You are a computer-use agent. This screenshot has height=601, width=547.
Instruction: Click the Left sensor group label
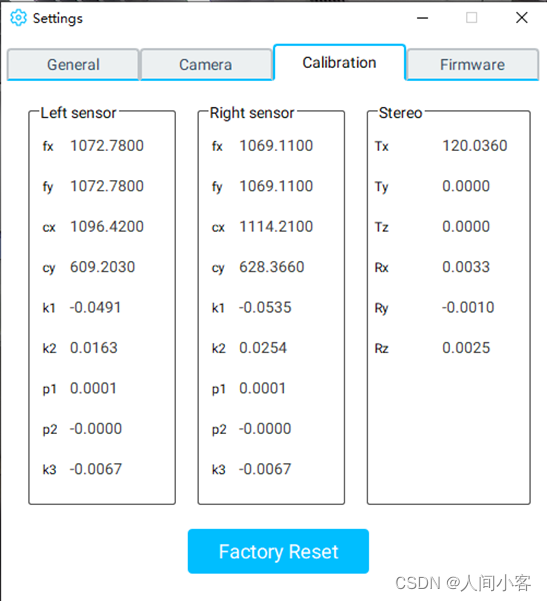pos(79,113)
